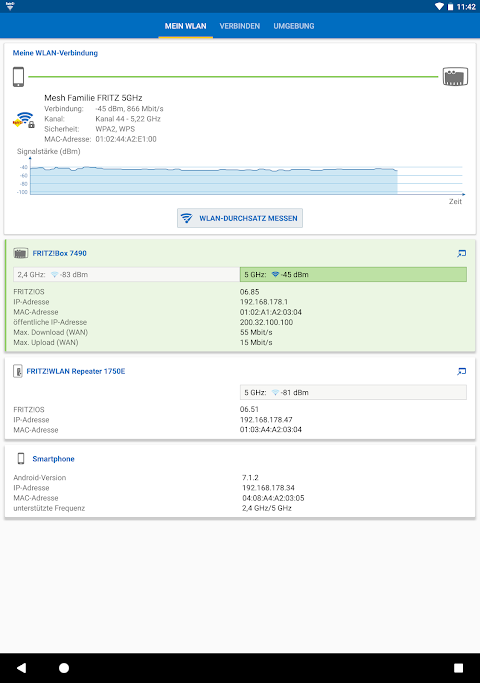This screenshot has height=683, width=480.
Task: Tap connection value -45 dBm, 866 Mbit/s
Action: pyautogui.click(x=129, y=108)
